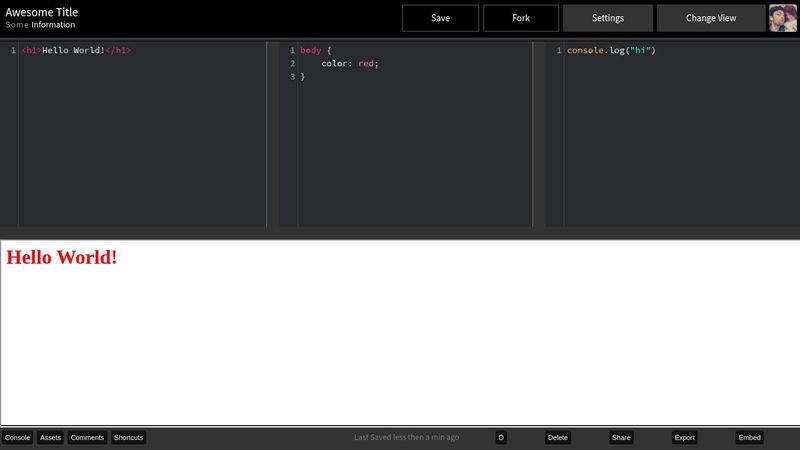This screenshot has height=450, width=800.
Task: Click the Save button
Action: click(440, 18)
